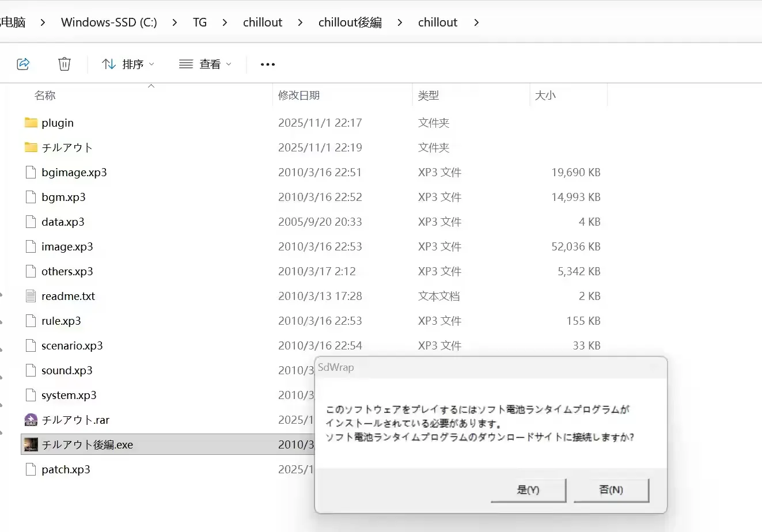Click the 155 KB size value
The height and width of the screenshot is (532, 762).
(583, 321)
